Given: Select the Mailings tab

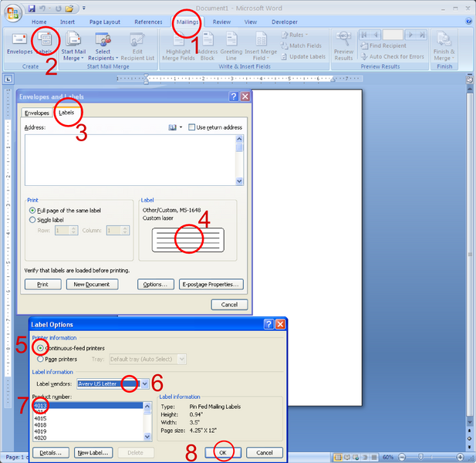Looking at the screenshot, I should 187,22.
